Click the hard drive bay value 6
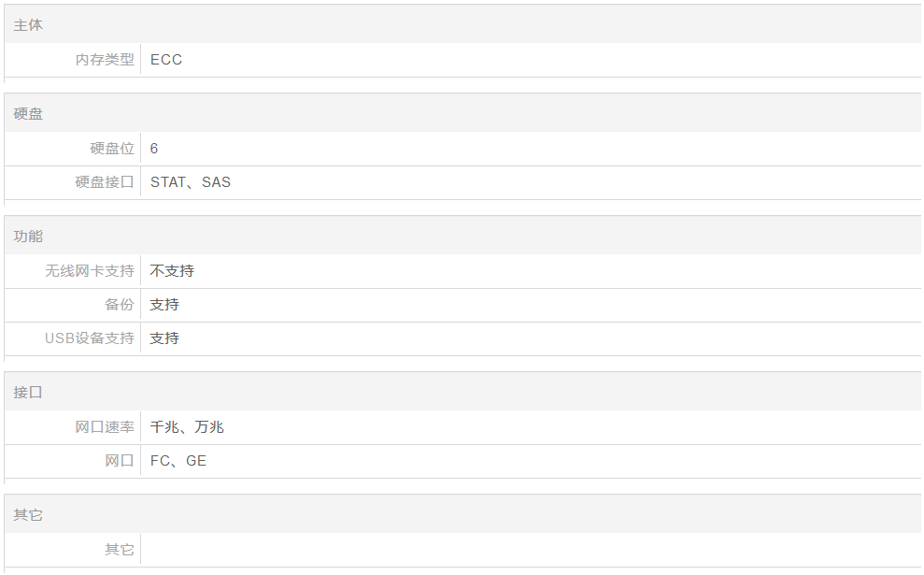The image size is (924, 575). click(154, 148)
